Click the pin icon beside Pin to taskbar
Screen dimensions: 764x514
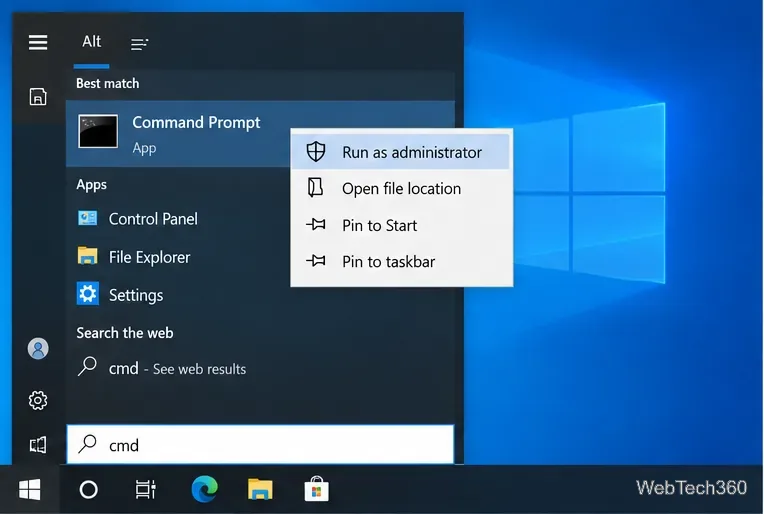[316, 261]
